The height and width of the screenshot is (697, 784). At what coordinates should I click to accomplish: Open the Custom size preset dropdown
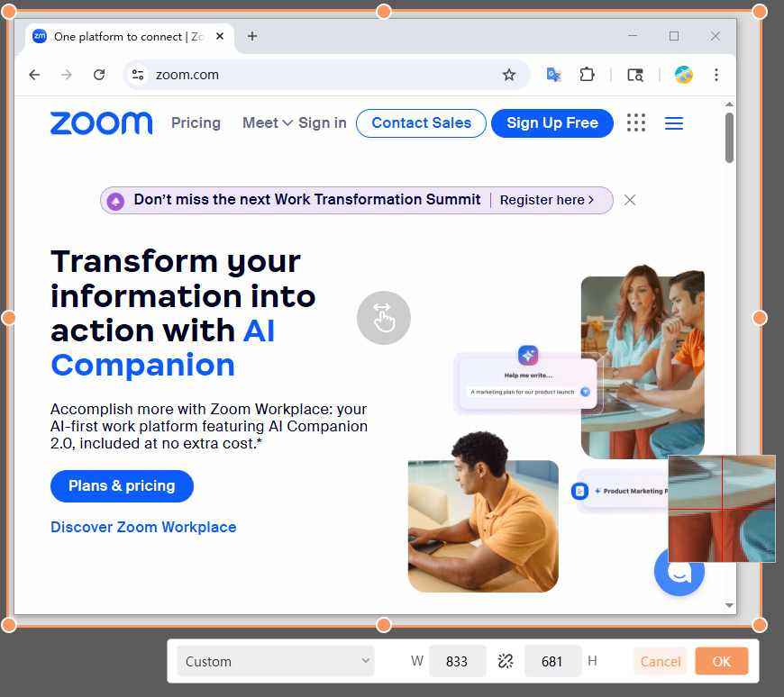click(x=276, y=661)
